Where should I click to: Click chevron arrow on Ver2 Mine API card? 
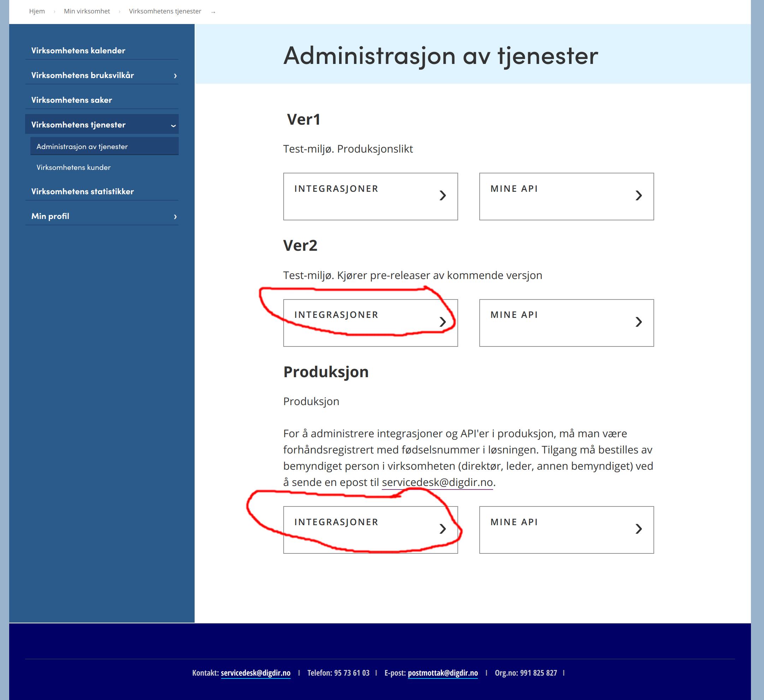(639, 322)
